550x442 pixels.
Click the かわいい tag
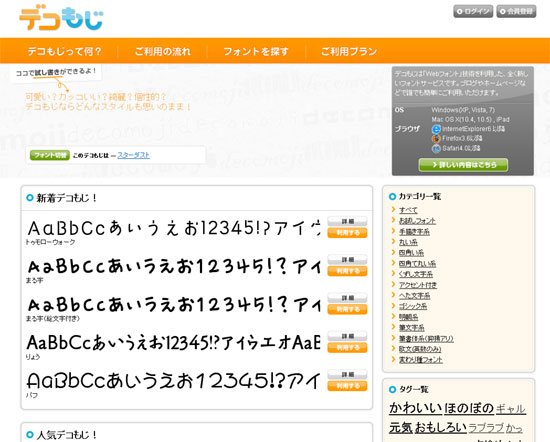[x=415, y=408]
